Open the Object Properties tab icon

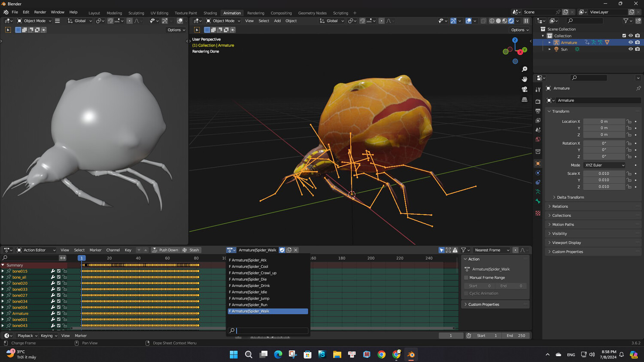point(538,164)
